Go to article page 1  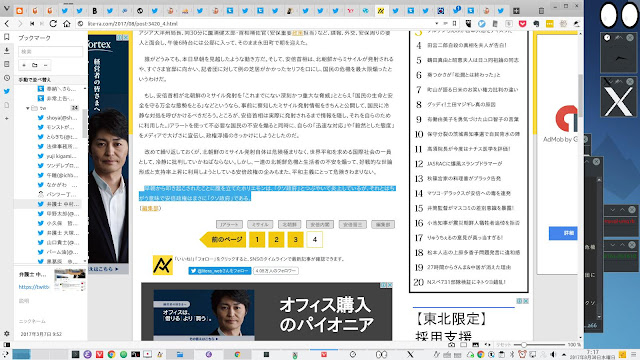click(257, 240)
